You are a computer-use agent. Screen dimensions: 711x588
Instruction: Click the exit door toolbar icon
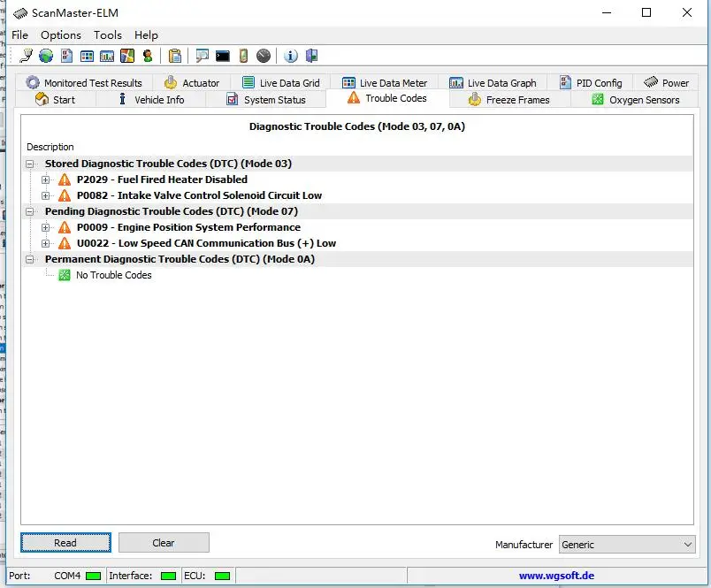point(311,56)
